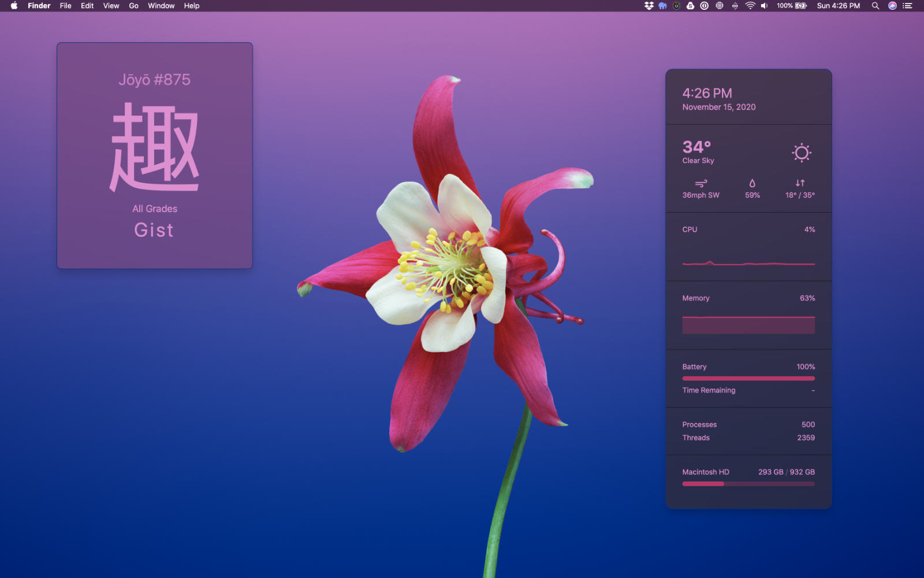
Task: Open the Edit menu
Action: (x=87, y=6)
